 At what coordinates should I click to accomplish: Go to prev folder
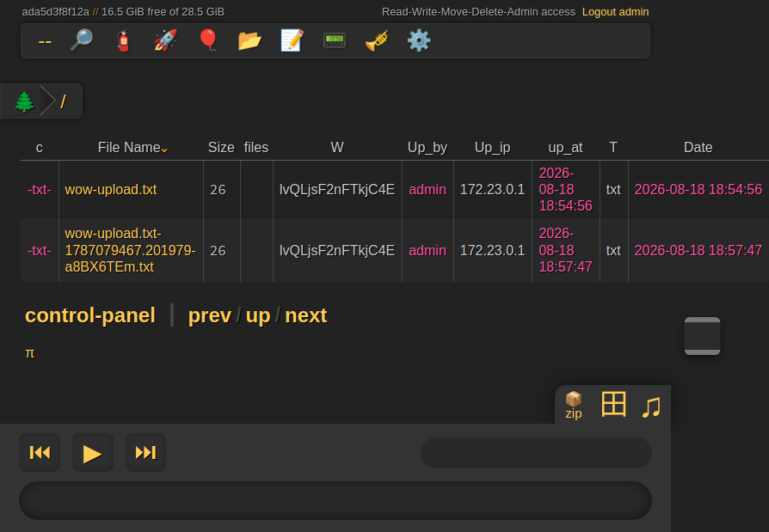(210, 315)
